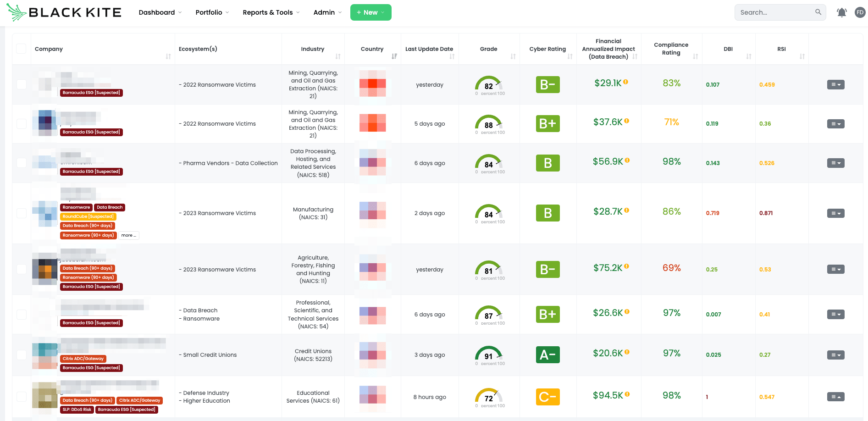Check the checkbox for the Small Credit Unions row
Viewport: 868px width, 421px height.
tap(21, 355)
